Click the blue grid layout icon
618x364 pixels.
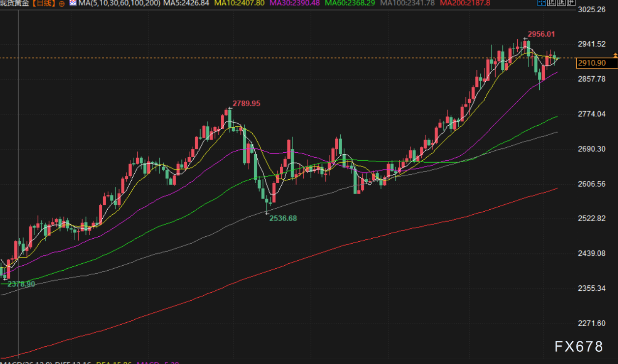tap(541, 3)
